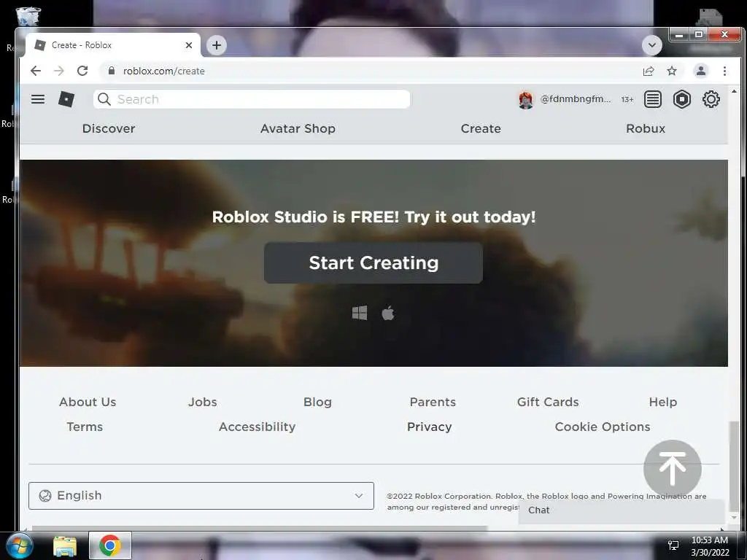The height and width of the screenshot is (560, 747).
Task: Open the Roblox hamburger navigation menu
Action: (x=38, y=99)
